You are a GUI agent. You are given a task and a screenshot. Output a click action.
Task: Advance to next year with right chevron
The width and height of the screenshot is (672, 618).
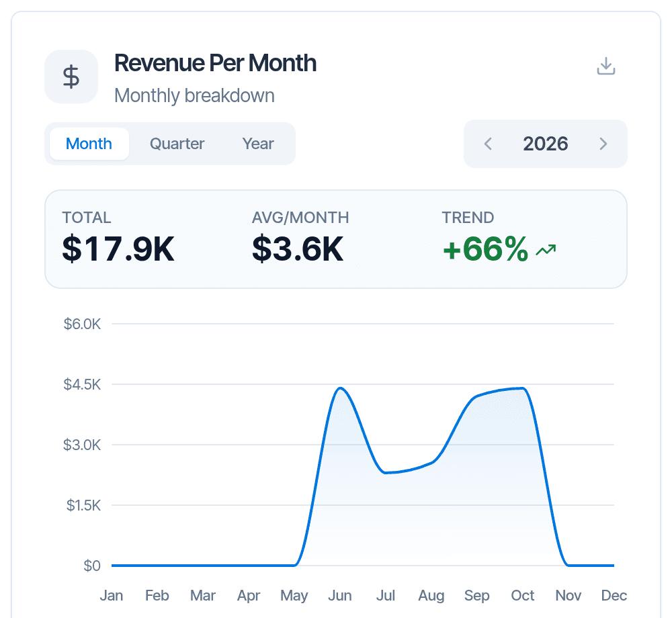click(603, 144)
